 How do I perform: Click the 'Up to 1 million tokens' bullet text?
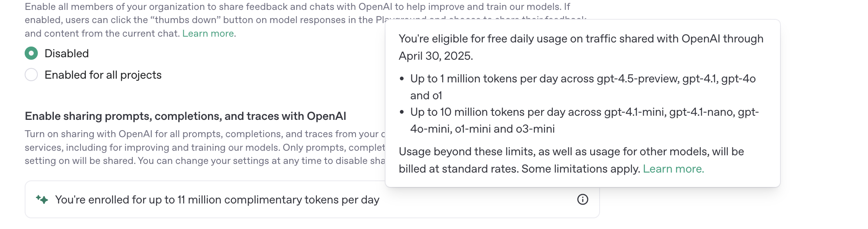(x=583, y=87)
